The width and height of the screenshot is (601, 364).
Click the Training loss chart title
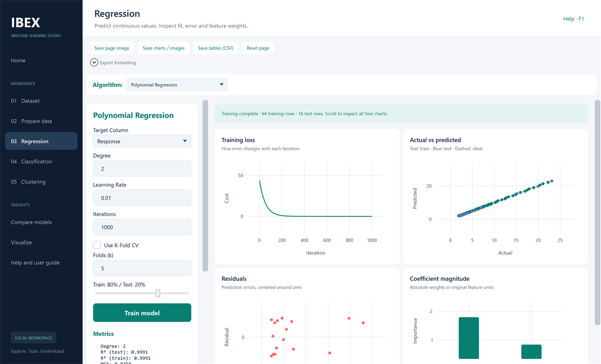(x=238, y=140)
